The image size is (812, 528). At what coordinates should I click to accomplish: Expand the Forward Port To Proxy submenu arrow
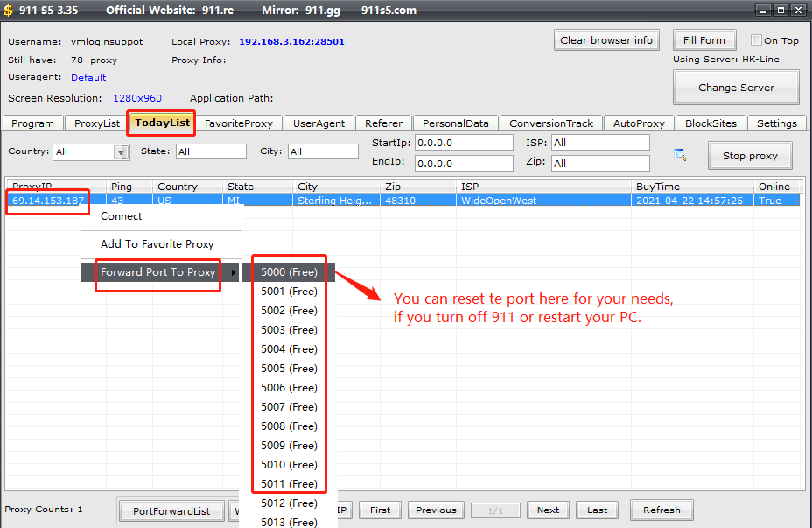tap(232, 272)
